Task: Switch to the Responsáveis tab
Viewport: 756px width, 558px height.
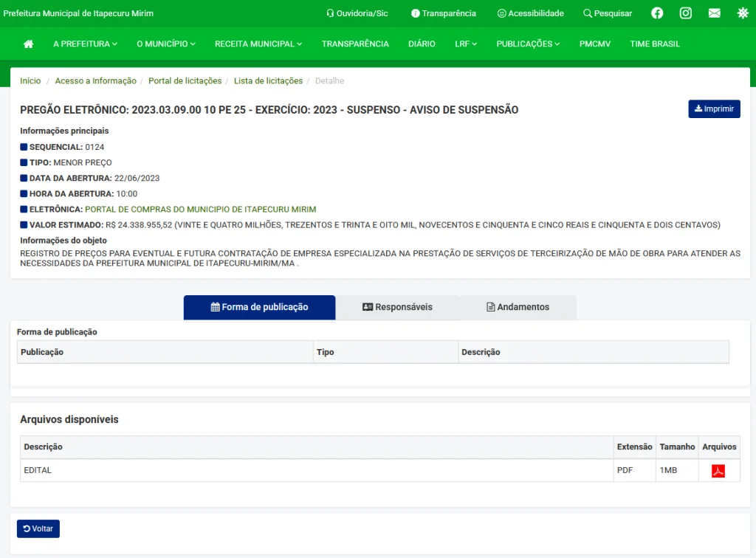Action: tap(397, 307)
